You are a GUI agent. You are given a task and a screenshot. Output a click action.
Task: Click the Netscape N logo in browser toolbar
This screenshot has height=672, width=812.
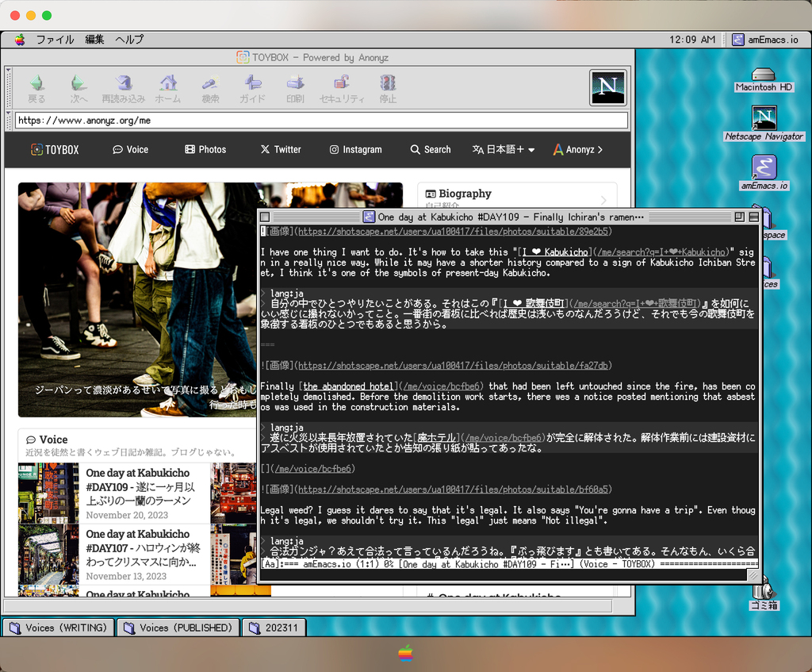pyautogui.click(x=607, y=87)
